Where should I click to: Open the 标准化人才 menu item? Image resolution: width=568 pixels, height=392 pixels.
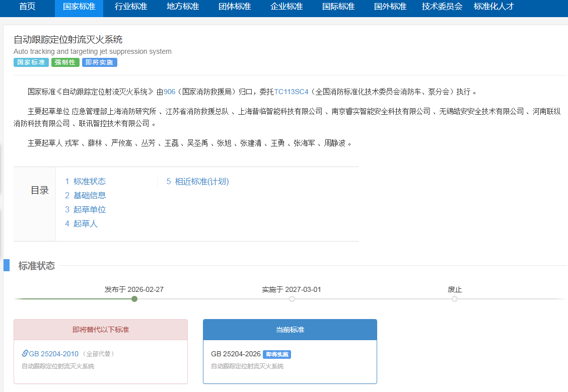point(493,7)
